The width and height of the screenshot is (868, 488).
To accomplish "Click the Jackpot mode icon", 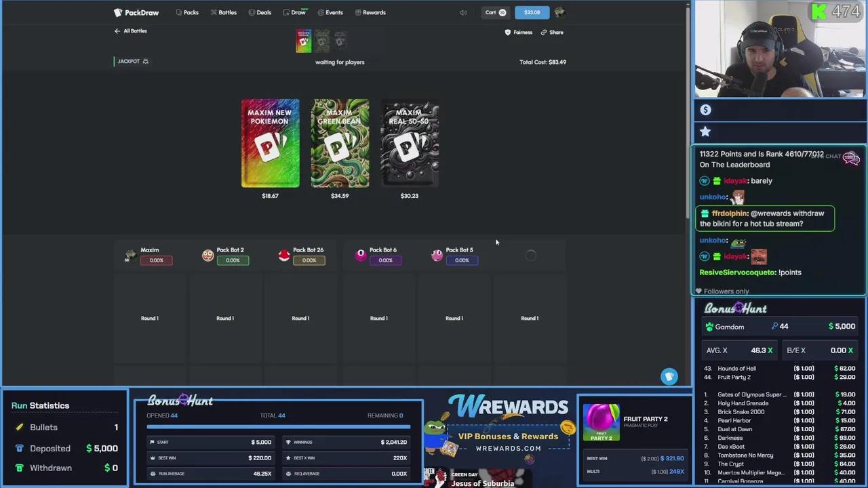I will pyautogui.click(x=145, y=61).
